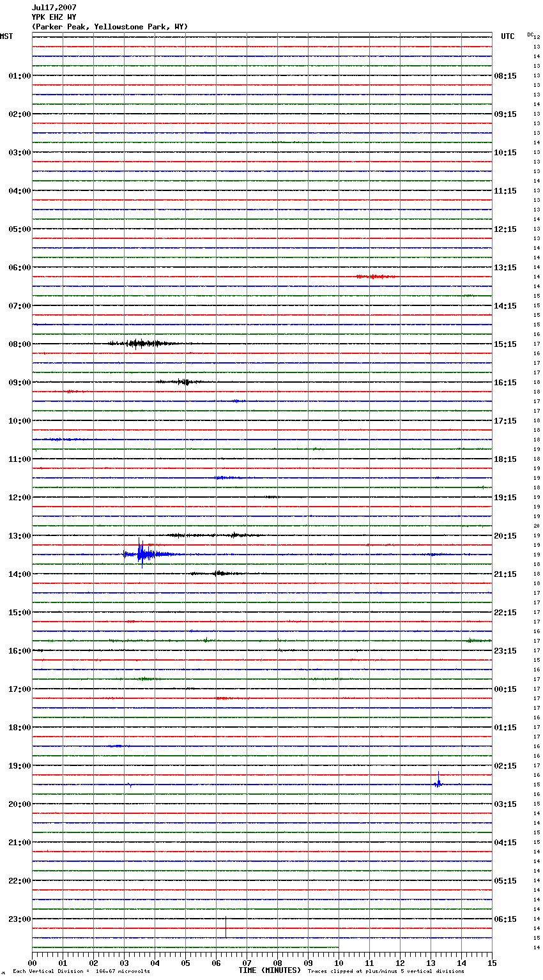Screen dimensions: 543x980
Task: Click the 13:15 UTC time label
Action: (505, 268)
